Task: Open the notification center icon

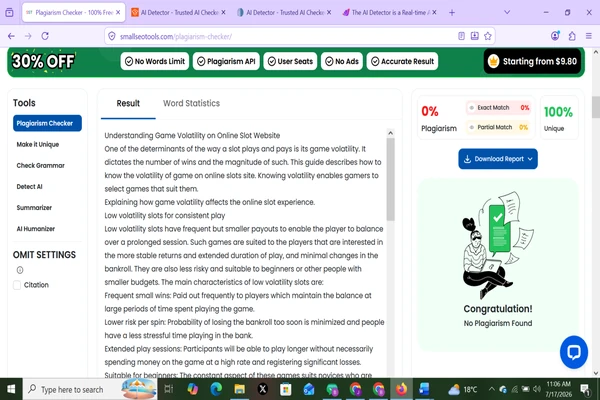Action: coord(585,390)
